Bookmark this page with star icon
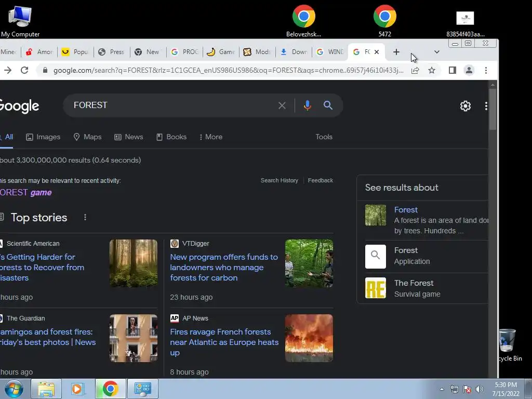 click(x=432, y=70)
